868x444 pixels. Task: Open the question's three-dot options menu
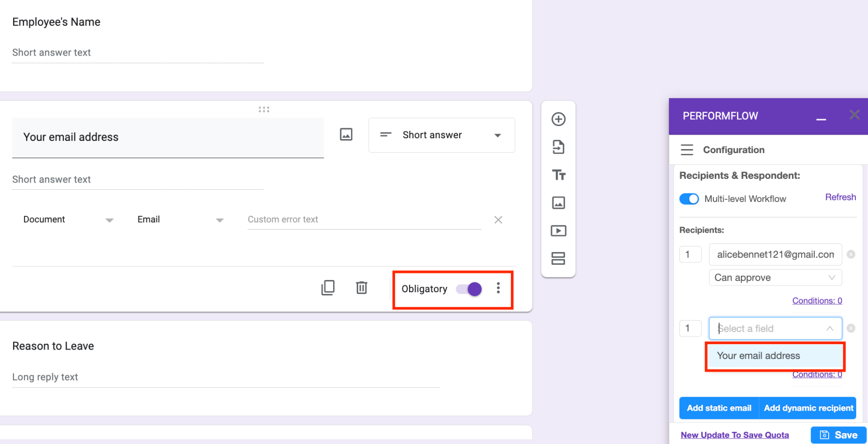[x=498, y=288]
